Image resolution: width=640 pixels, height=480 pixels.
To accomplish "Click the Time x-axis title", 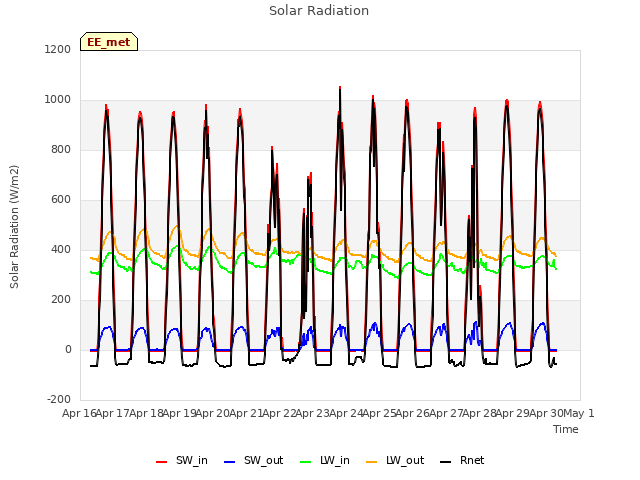I will [x=566, y=429].
